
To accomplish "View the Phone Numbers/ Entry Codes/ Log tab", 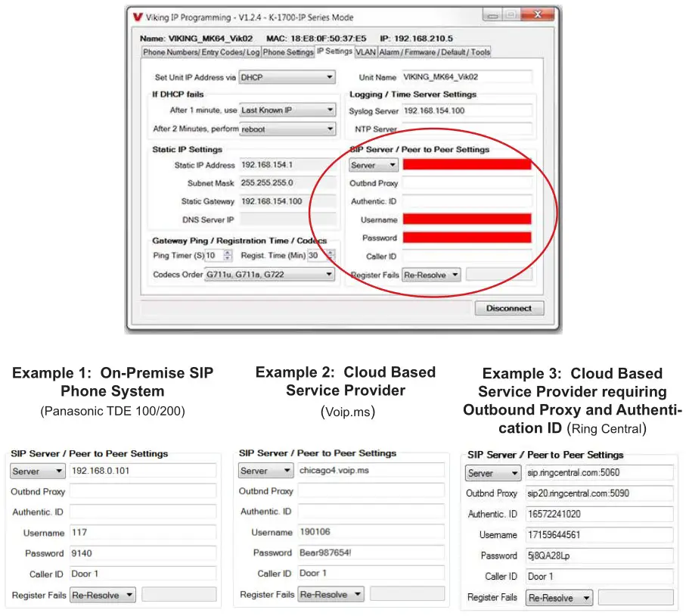I will (201, 51).
